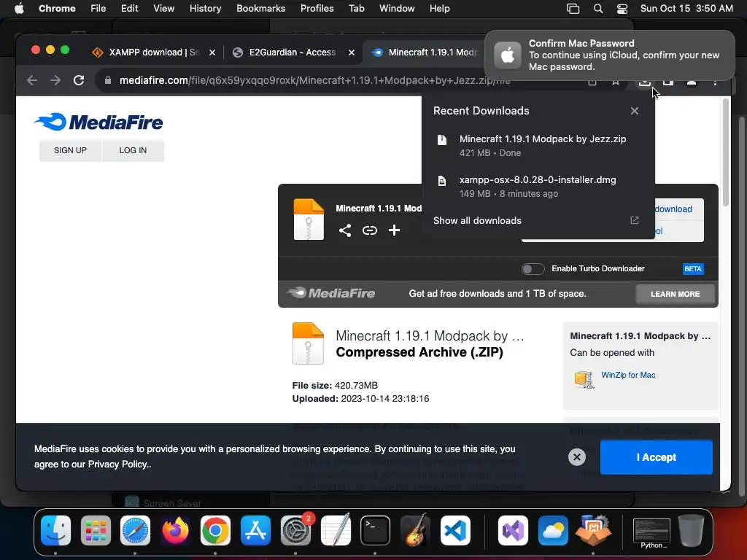Open GarageBand from the Dock
The height and width of the screenshot is (560, 747).
coord(415,531)
